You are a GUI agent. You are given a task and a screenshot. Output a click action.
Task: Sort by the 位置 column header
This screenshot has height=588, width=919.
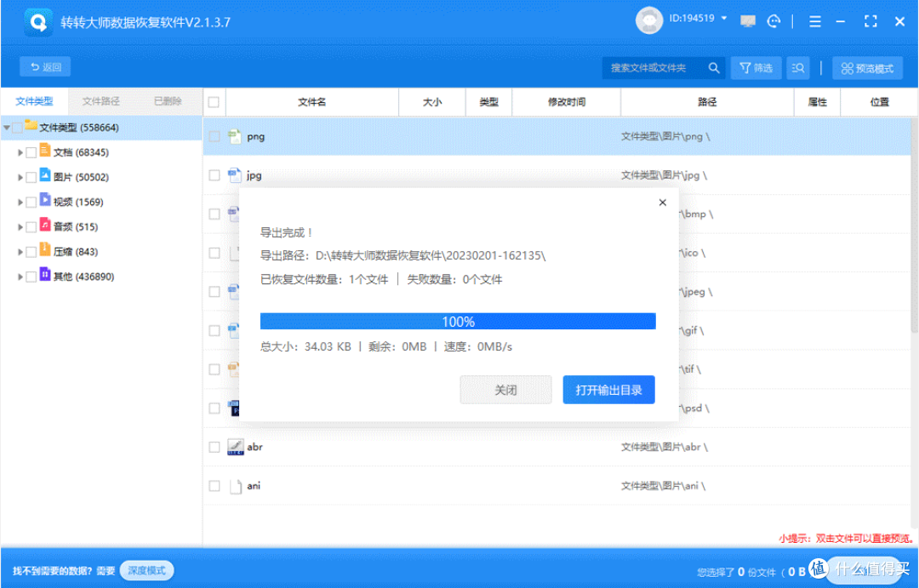coord(879,102)
